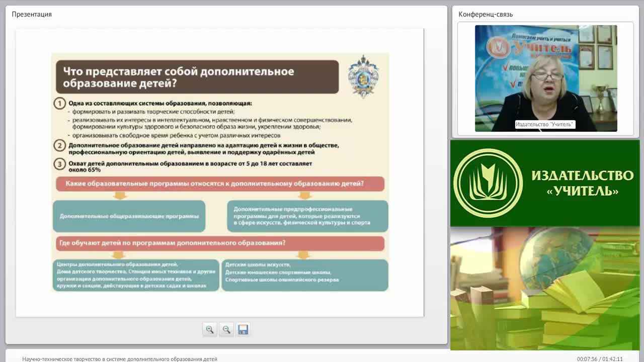644x362 pixels.
Task: Select numbered point 1 circle on slide
Action: pos(59,104)
